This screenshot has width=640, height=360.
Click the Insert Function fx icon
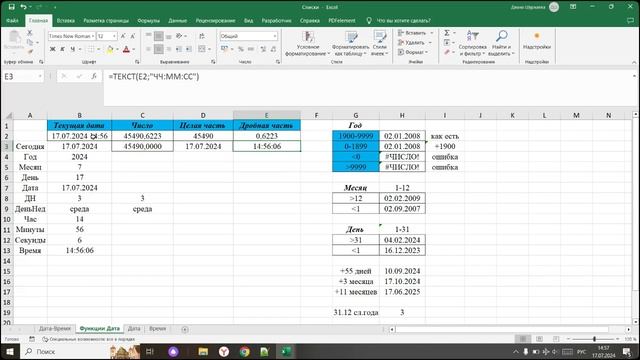(x=94, y=76)
